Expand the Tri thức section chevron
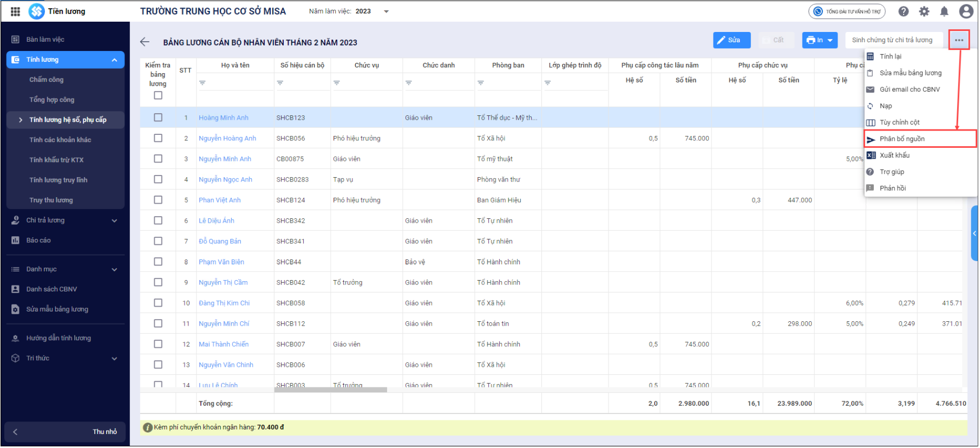The height and width of the screenshot is (448, 980). pyautogui.click(x=114, y=359)
